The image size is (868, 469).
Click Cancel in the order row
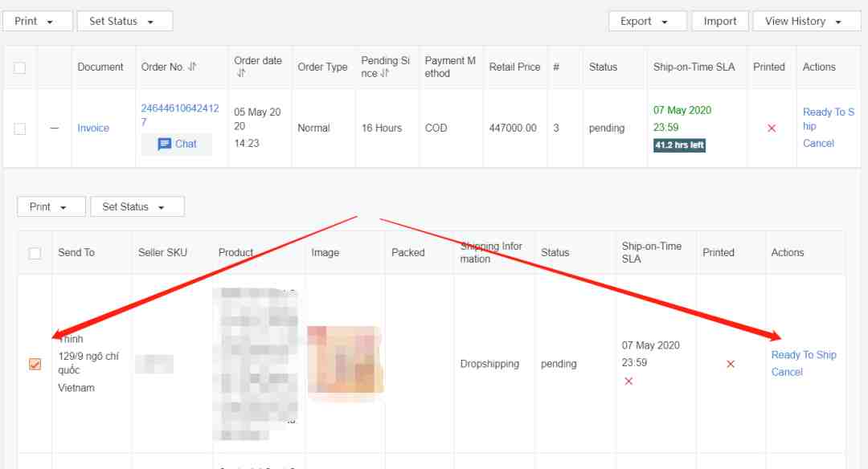tap(818, 143)
